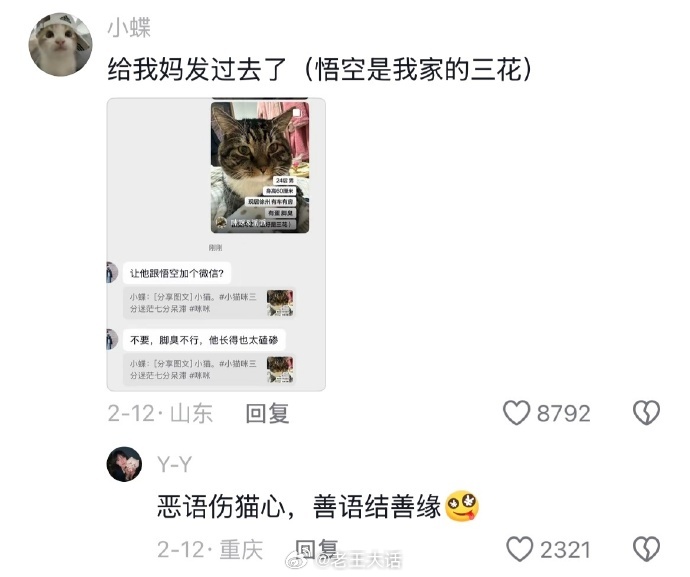The image size is (690, 577).
Task: Reply to Y-Y's comment
Action: coord(317,550)
